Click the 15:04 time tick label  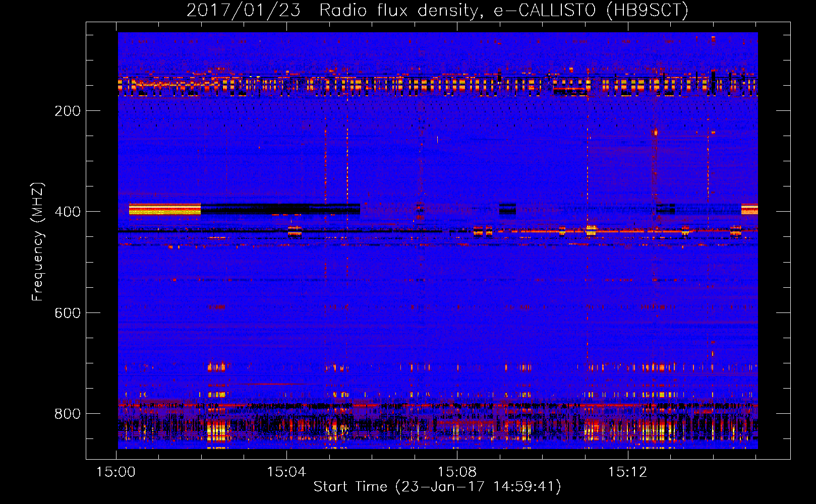click(286, 472)
